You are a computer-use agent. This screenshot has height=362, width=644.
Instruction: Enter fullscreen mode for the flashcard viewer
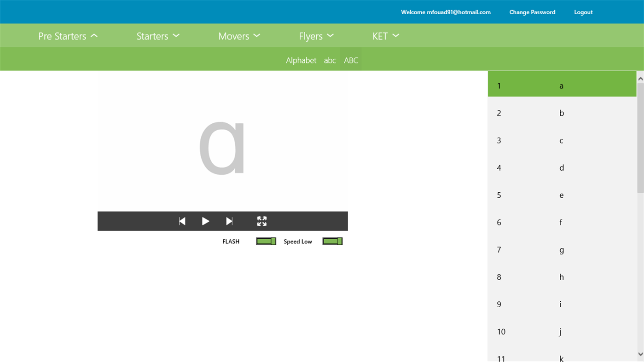(x=261, y=221)
